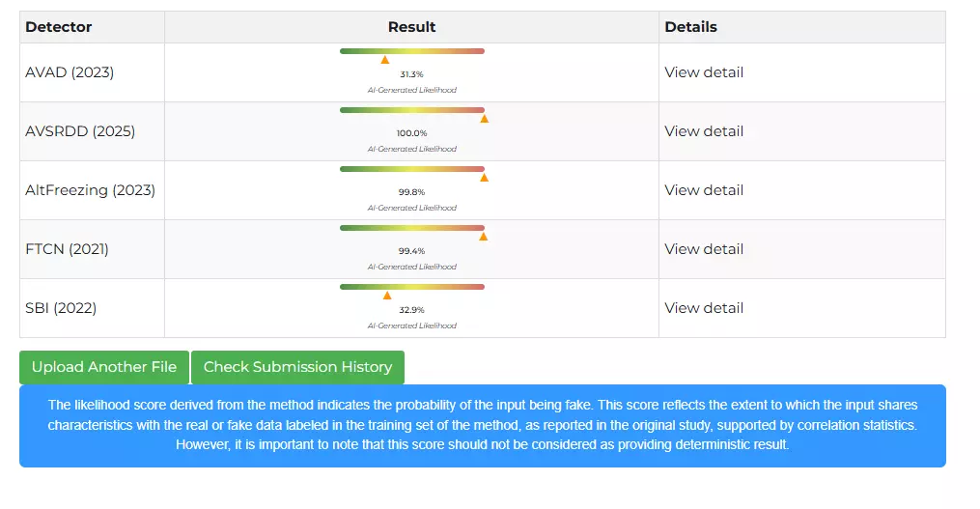Open View detail for AVSRDD (2025)
Image resolution: width=980 pixels, height=509 pixels.
click(x=704, y=131)
